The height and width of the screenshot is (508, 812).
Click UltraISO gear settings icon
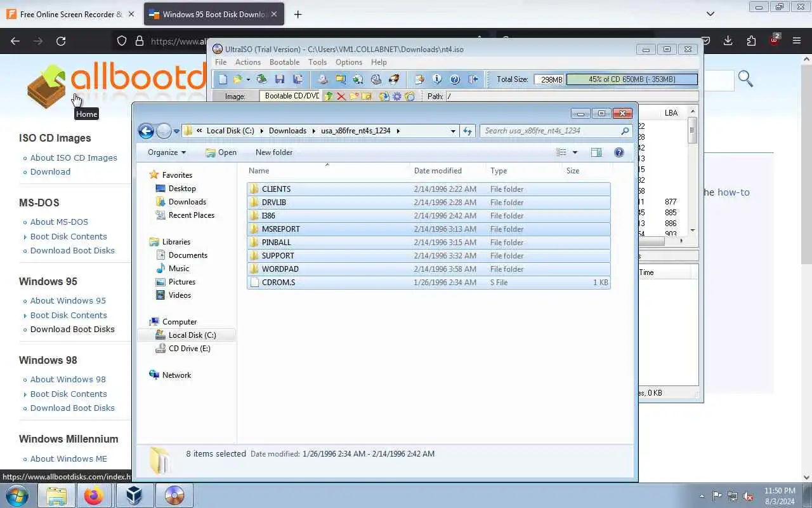point(397,97)
